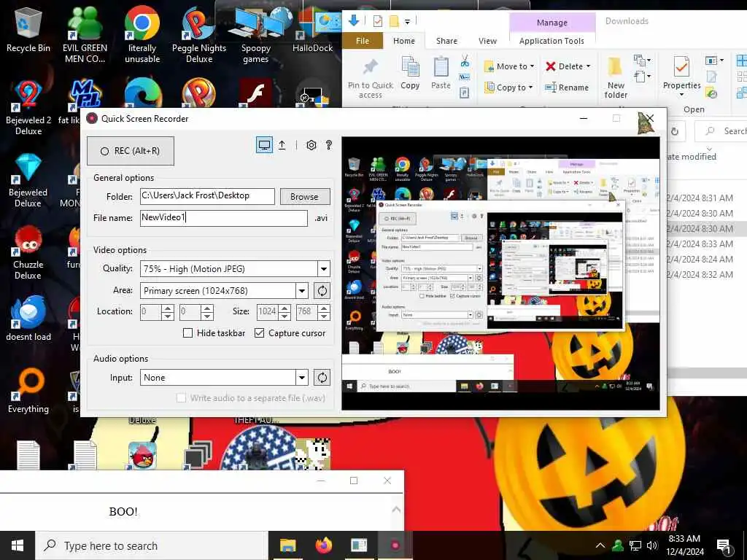Click the upload arrow icon in recorder toolbar
Viewport: 747px width, 560px height.
tap(282, 145)
